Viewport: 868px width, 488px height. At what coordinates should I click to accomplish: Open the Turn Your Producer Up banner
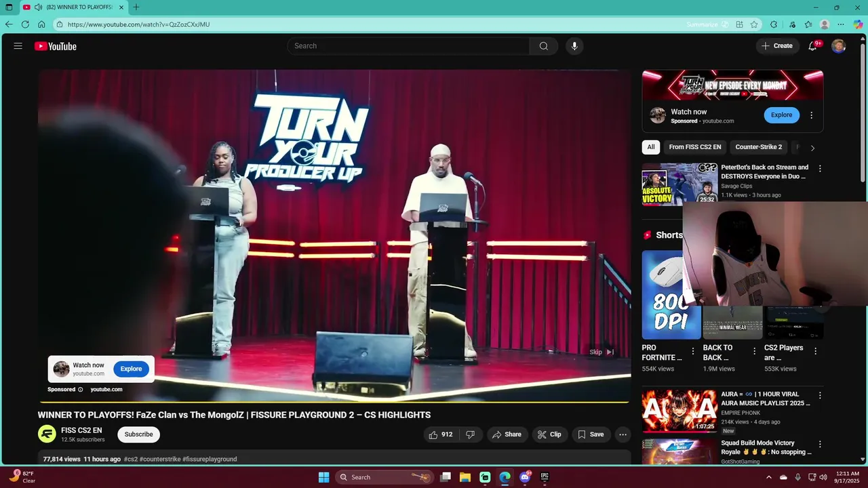pyautogui.click(x=732, y=85)
